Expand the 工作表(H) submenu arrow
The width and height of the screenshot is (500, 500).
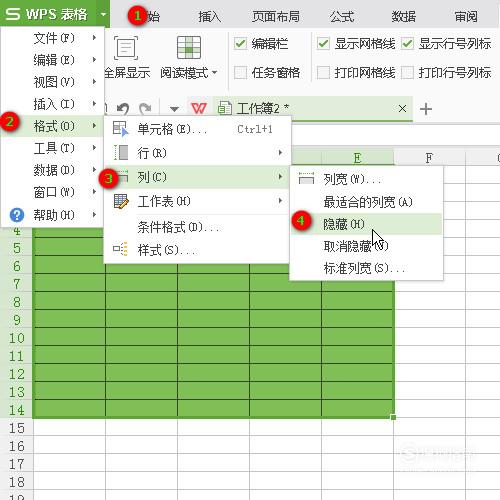click(x=280, y=201)
